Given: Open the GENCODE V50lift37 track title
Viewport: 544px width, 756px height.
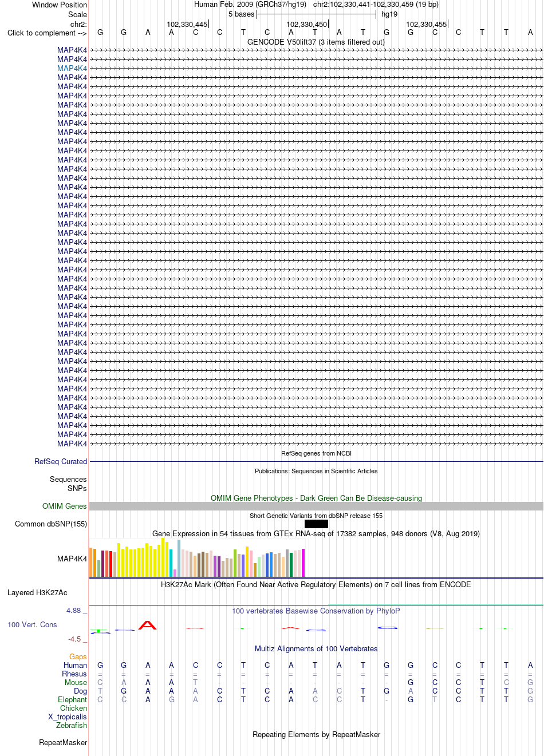Looking at the screenshot, I should click(316, 42).
